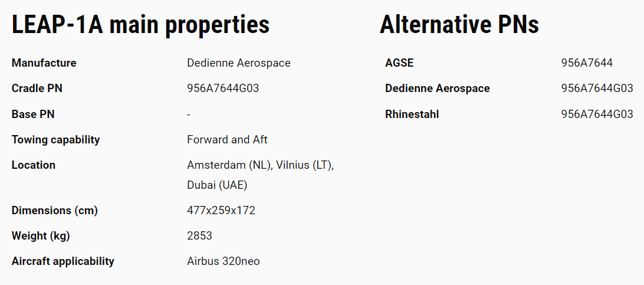This screenshot has height=285, width=644.
Task: Click the Location label
Action: (33, 165)
